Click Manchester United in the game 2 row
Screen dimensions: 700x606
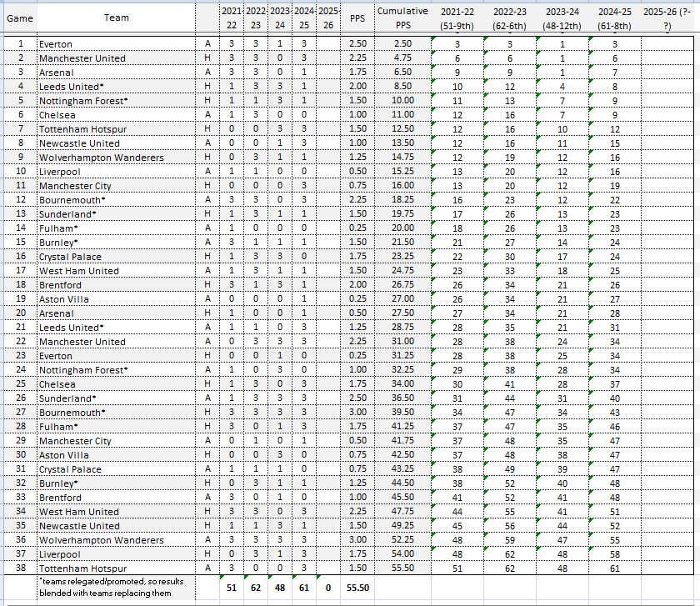(82, 58)
